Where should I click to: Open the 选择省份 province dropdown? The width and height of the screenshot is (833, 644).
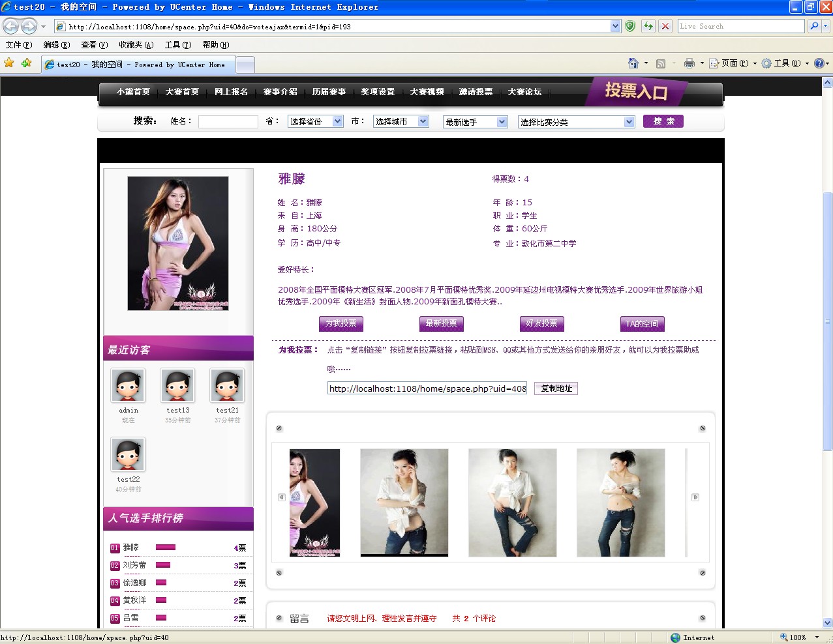316,121
